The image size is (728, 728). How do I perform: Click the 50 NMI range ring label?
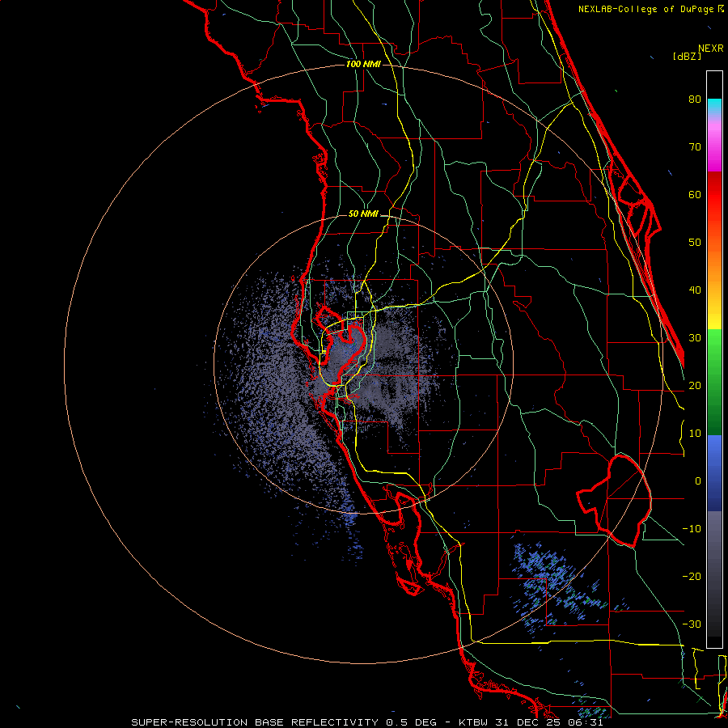[x=363, y=214]
